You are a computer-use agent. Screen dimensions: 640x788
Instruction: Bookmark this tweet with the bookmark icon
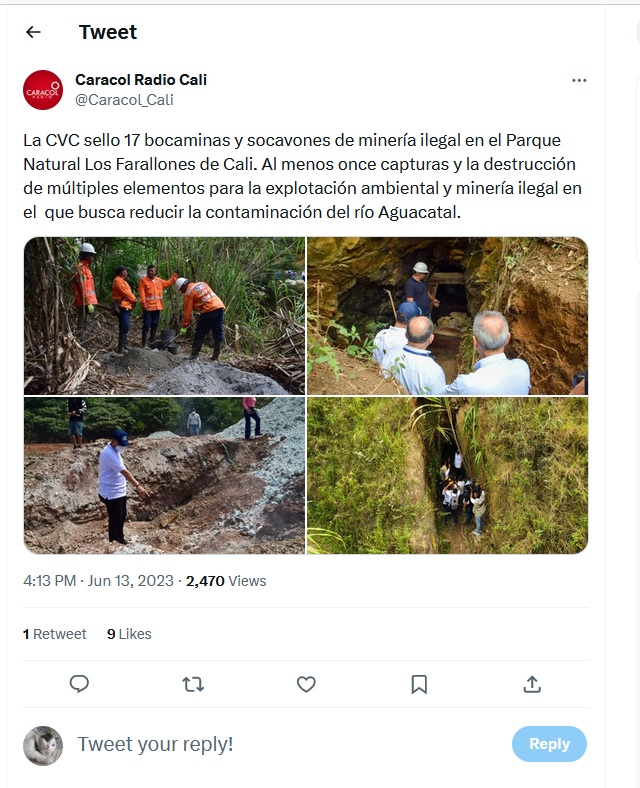[x=419, y=684]
